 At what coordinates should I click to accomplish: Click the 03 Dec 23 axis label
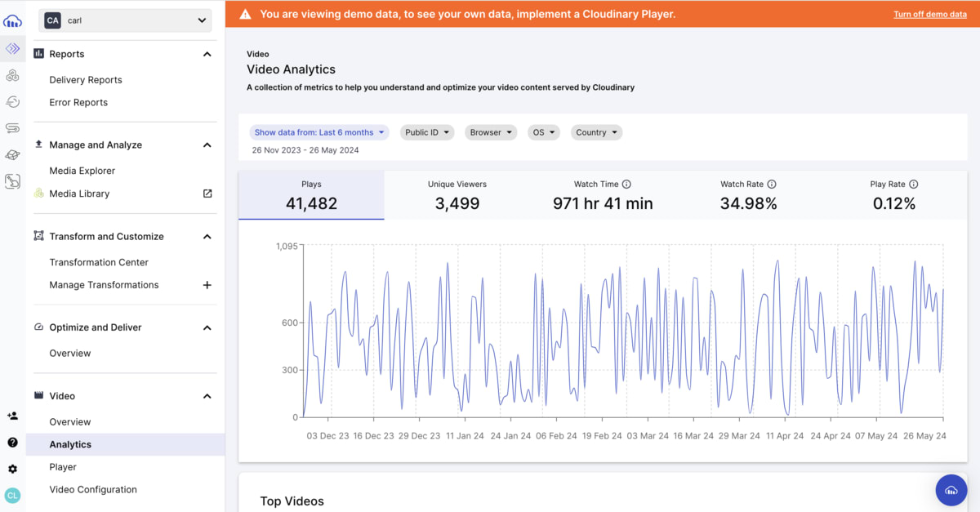[x=328, y=436]
